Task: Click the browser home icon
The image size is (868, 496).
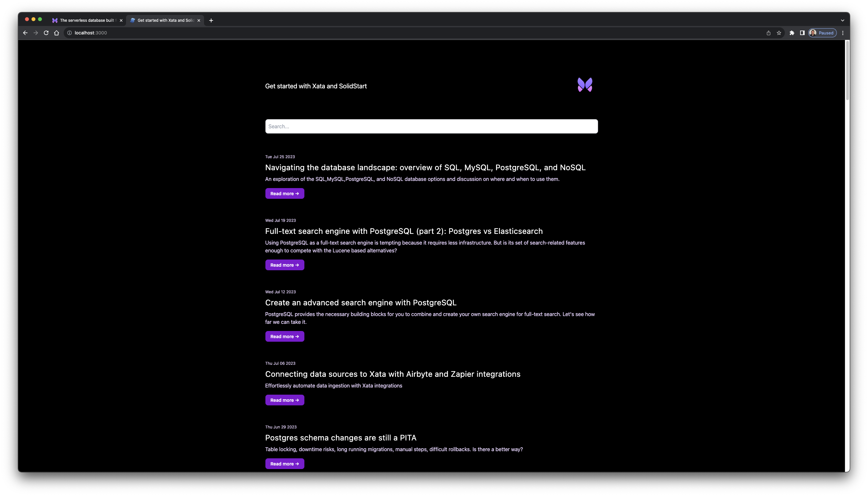Action: point(57,33)
